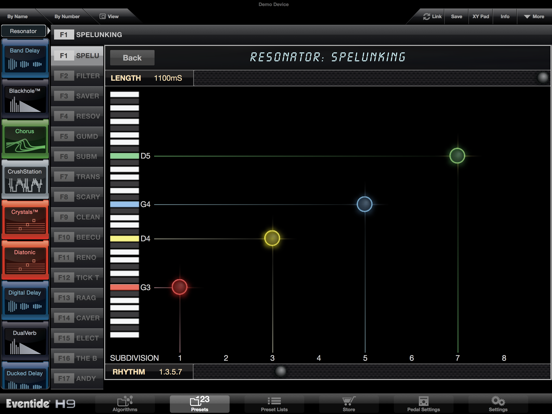Expand the More dropdown menu
The image size is (552, 414).
tap(534, 17)
